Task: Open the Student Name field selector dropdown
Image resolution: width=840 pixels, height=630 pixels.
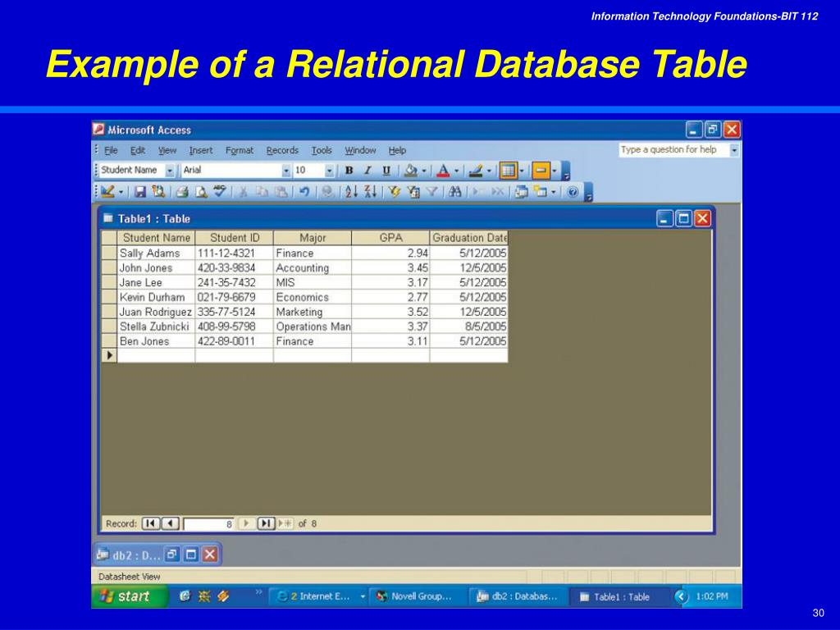Action: pos(170,171)
